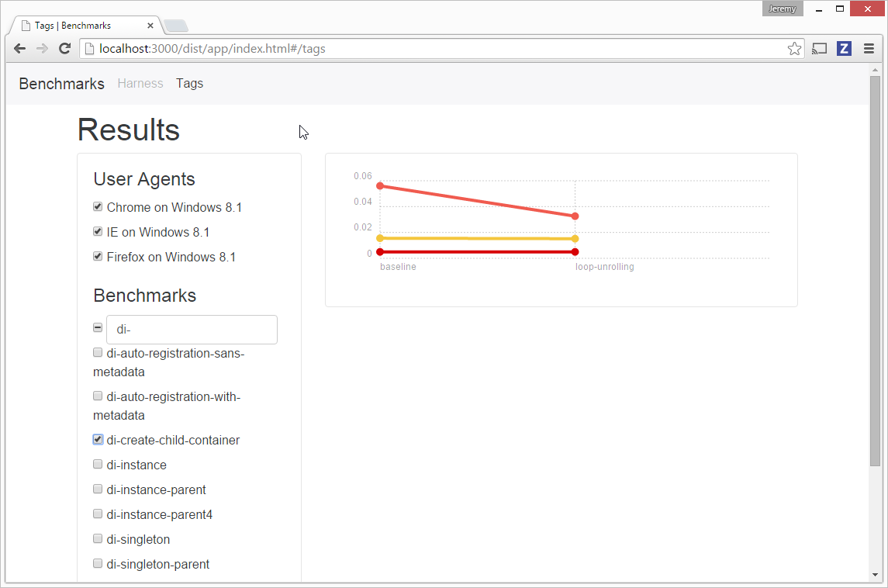Click the Benchmarks section heading in the panel
The height and width of the screenshot is (588, 888).
(145, 296)
